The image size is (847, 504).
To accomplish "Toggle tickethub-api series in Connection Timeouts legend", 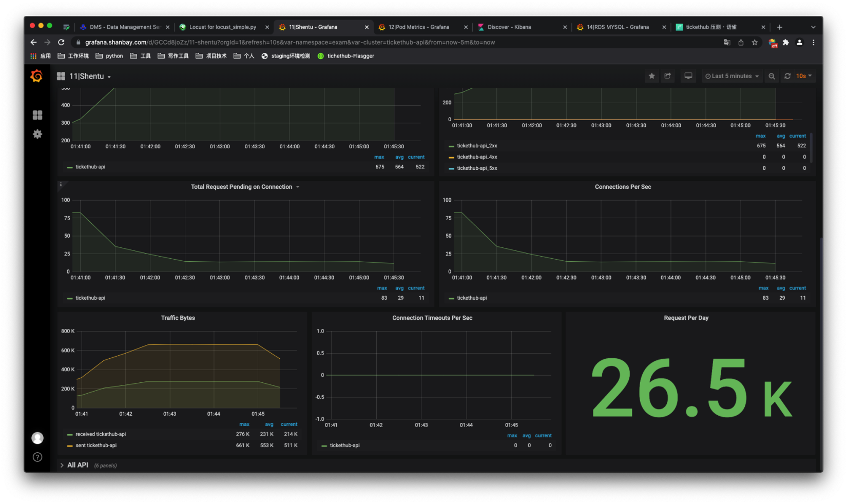I will [344, 445].
